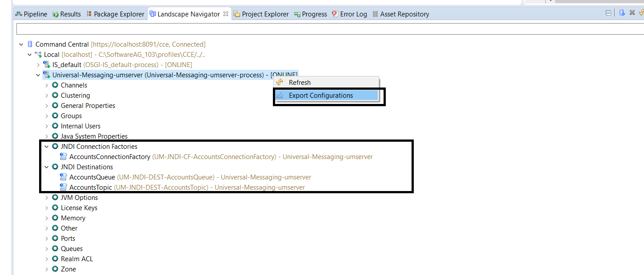This screenshot has width=644, height=275.
Task: Click the Progress tab icon
Action: [297, 14]
